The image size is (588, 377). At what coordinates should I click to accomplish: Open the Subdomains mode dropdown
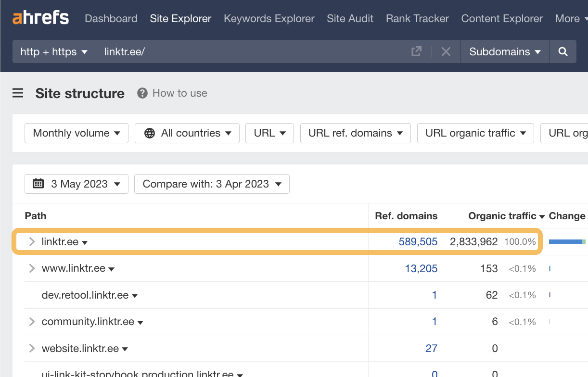click(504, 51)
